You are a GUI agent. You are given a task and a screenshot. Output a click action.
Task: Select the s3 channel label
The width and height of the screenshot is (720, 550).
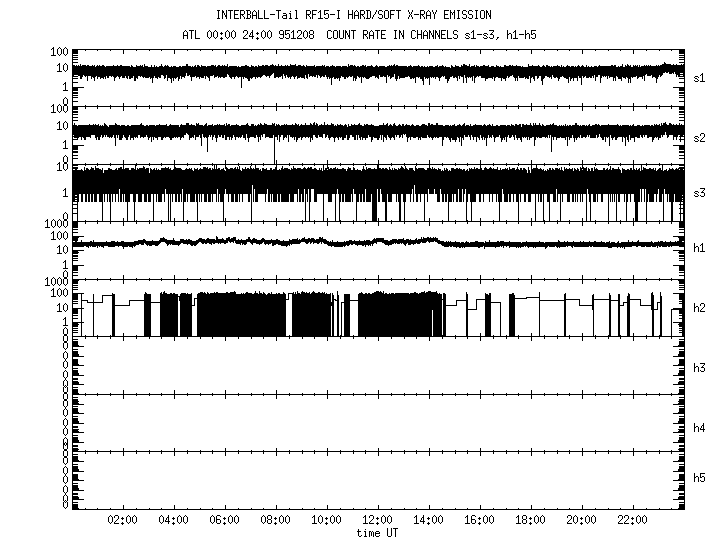[x=700, y=192]
